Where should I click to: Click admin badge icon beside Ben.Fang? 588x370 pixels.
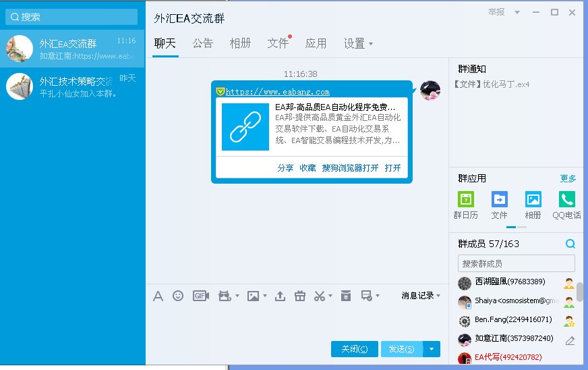click(x=569, y=321)
